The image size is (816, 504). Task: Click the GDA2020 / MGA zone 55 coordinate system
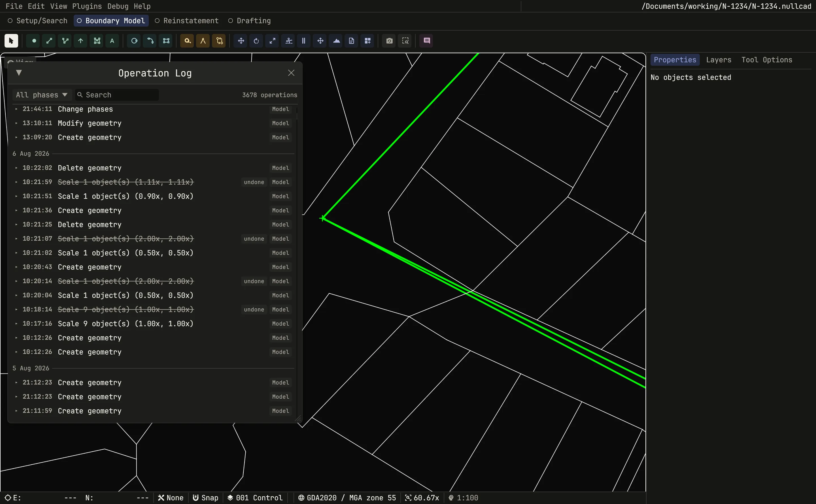tap(347, 498)
